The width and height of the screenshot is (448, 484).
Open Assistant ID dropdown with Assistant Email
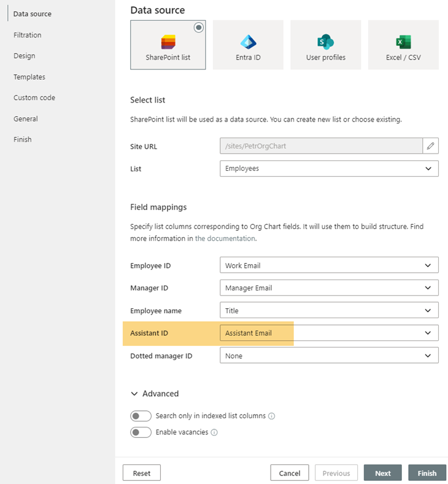coord(329,333)
